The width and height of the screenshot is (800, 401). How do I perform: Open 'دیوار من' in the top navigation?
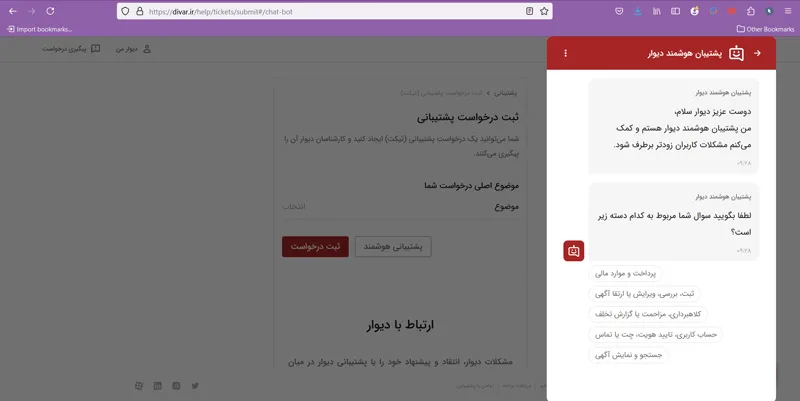click(x=133, y=49)
